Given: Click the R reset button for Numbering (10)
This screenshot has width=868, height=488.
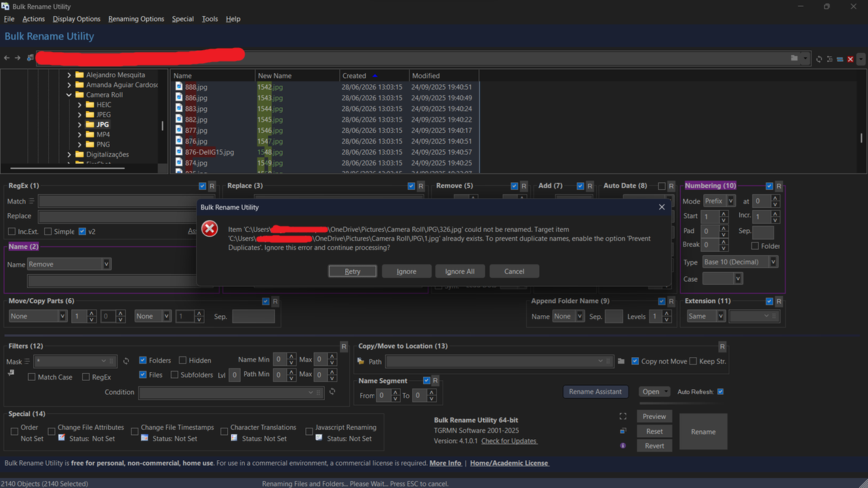Looking at the screenshot, I should pos(778,186).
